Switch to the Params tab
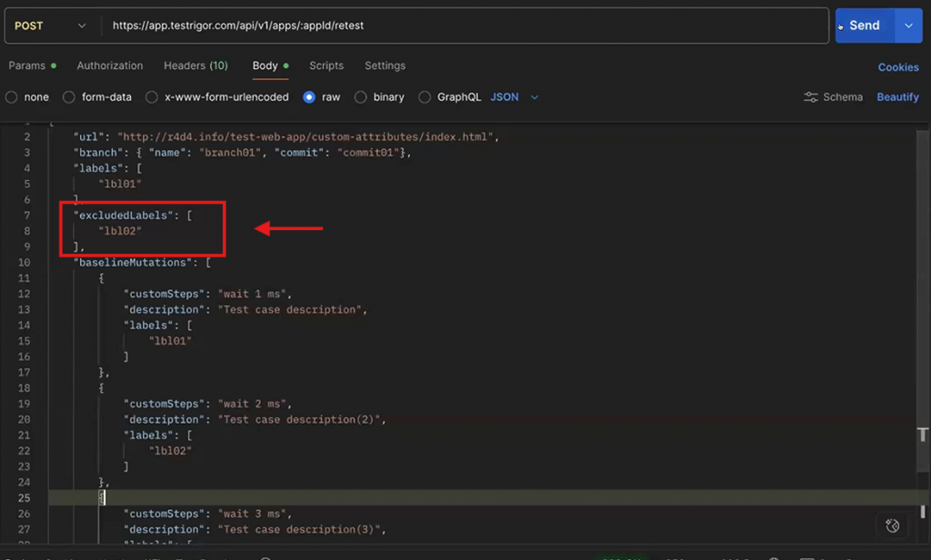 [x=27, y=65]
